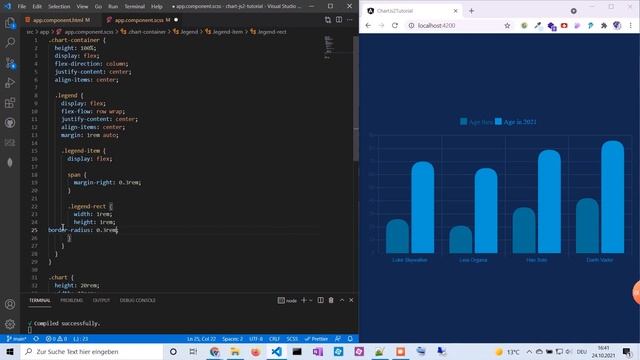Change SCSS language mode in status bar
Viewport: 640px width, 360px height.
tap(292, 339)
